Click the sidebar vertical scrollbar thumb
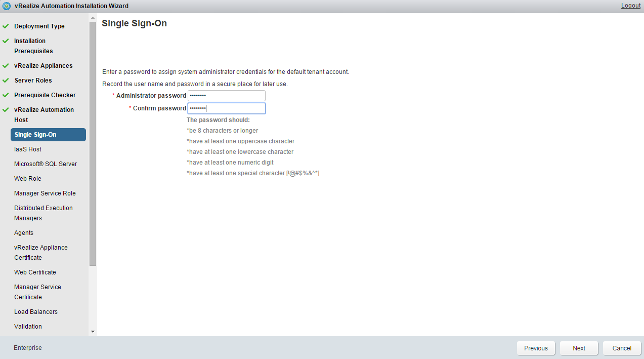 93,144
